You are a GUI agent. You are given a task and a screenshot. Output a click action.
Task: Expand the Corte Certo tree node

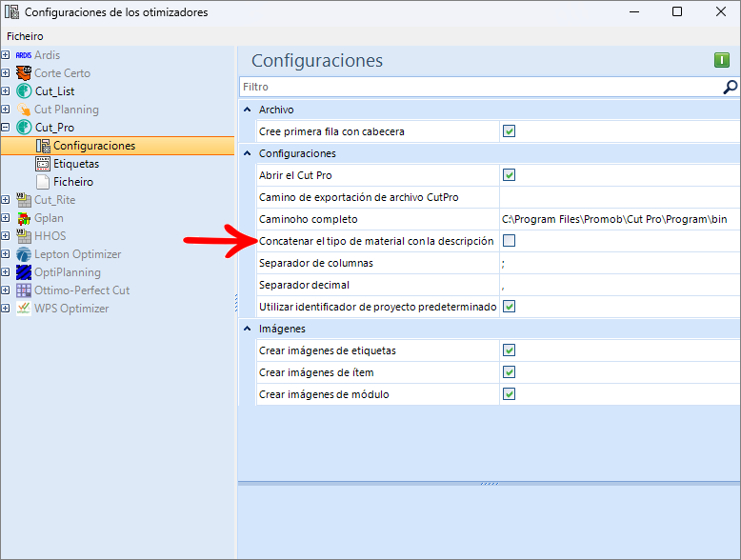[5, 73]
